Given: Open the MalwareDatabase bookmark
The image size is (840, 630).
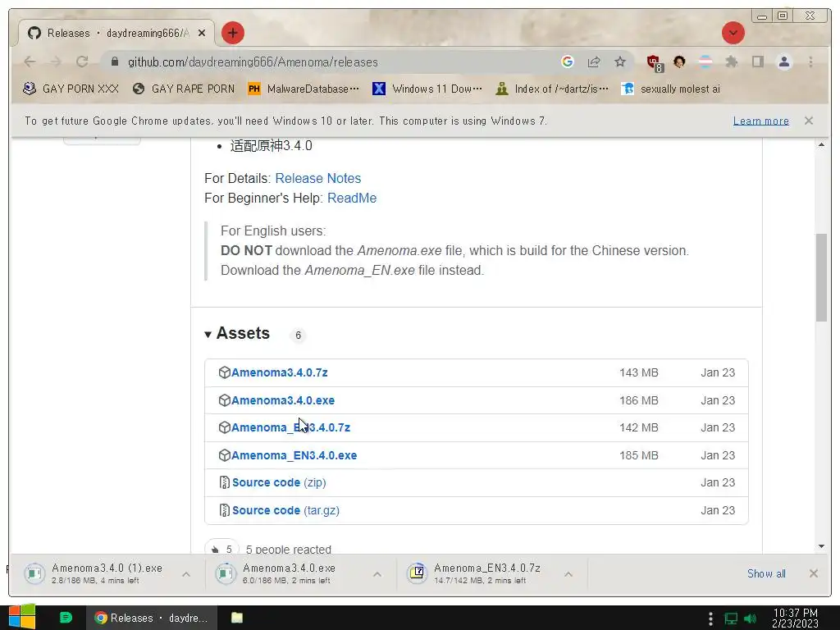Looking at the screenshot, I should click(x=304, y=89).
